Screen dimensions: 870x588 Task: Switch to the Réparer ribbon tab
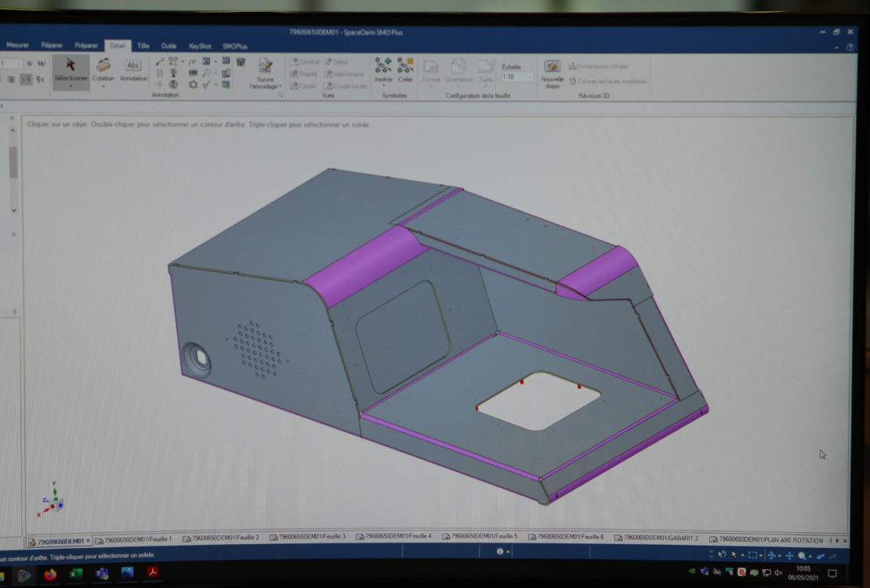[x=52, y=45]
